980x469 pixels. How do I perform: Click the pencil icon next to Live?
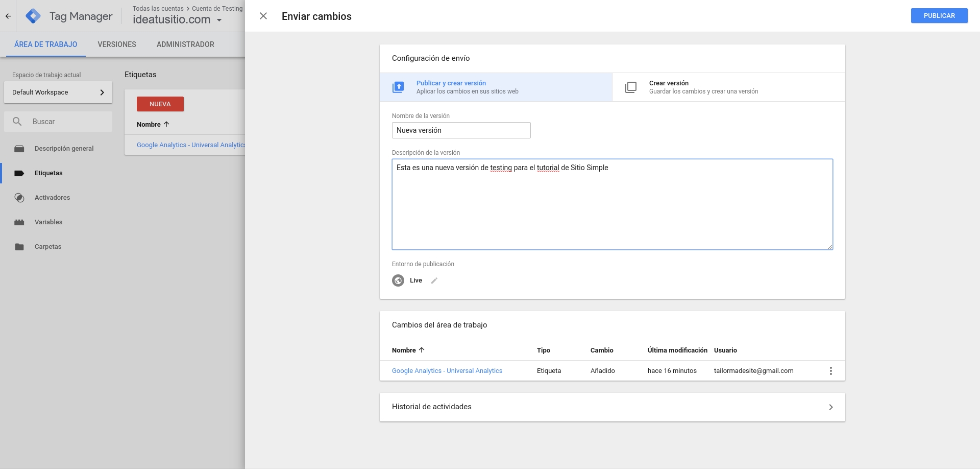point(434,280)
